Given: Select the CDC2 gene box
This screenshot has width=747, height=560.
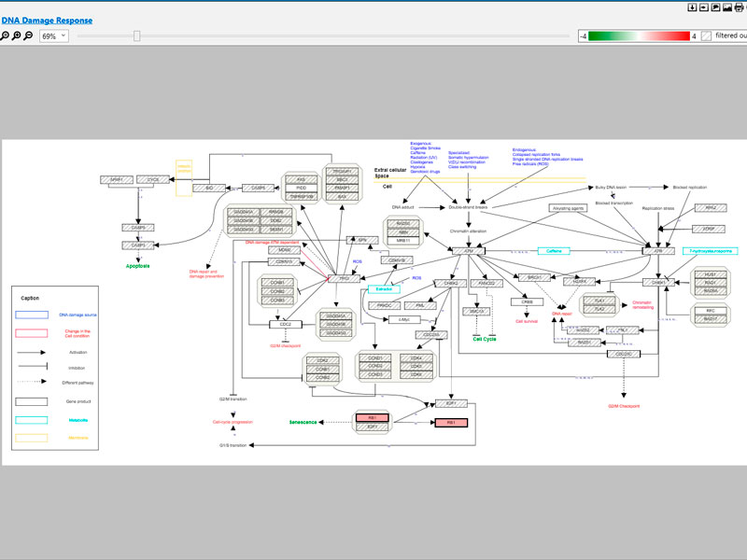Looking at the screenshot, I should pyautogui.click(x=286, y=324).
